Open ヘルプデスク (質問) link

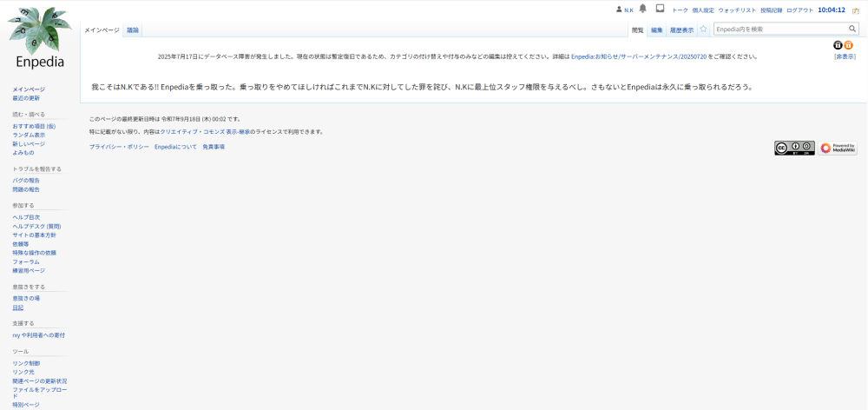(36, 227)
